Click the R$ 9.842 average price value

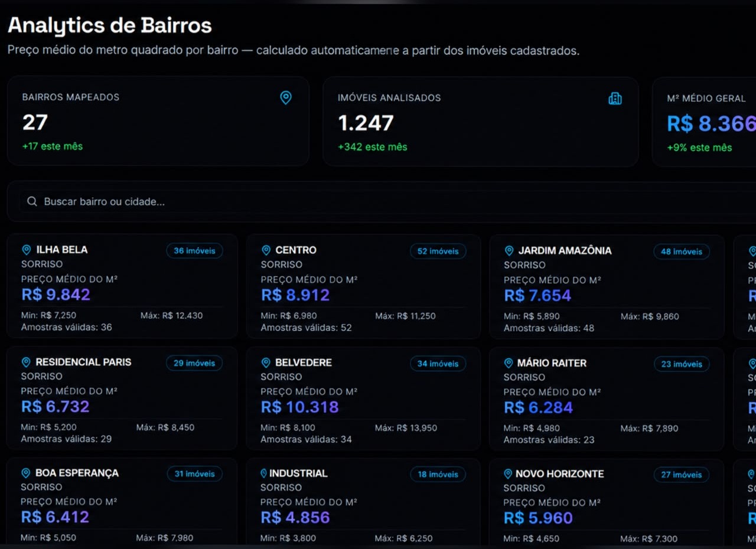point(56,295)
